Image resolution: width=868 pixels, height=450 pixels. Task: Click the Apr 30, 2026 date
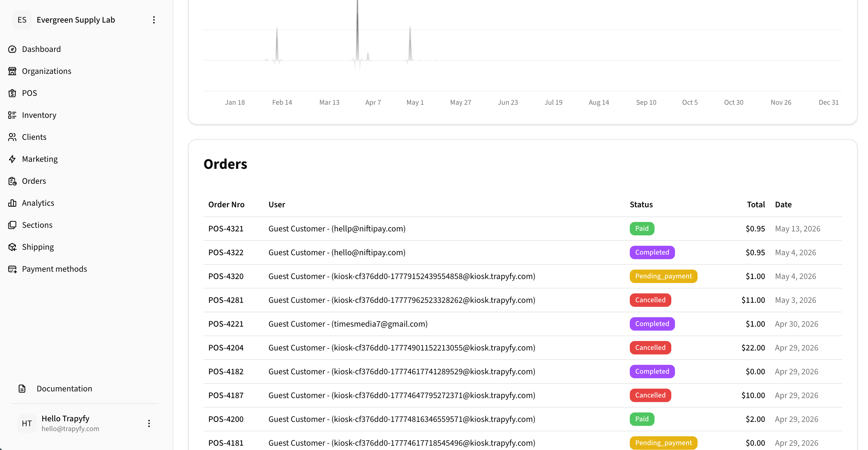(x=797, y=324)
